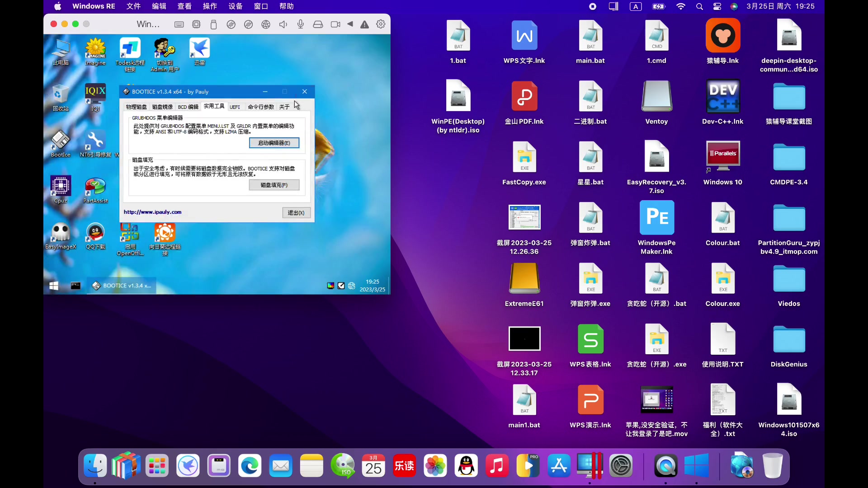
Task: Click the speaker sound icon in VM toolbar
Action: pyautogui.click(x=283, y=24)
